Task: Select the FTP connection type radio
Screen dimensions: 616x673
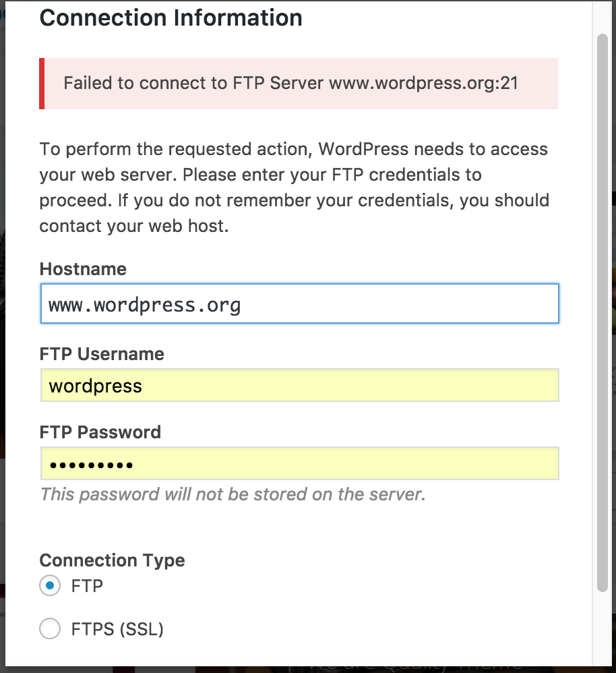Action: (50, 585)
